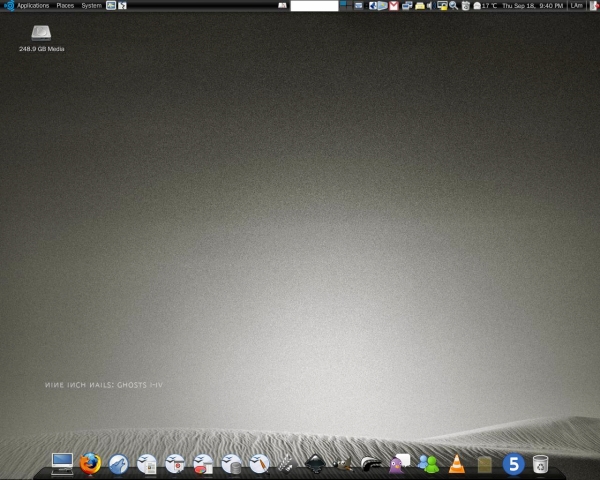The image size is (600, 480).
Task: Open the blue circle number 5 dock icon
Action: pyautogui.click(x=513, y=464)
